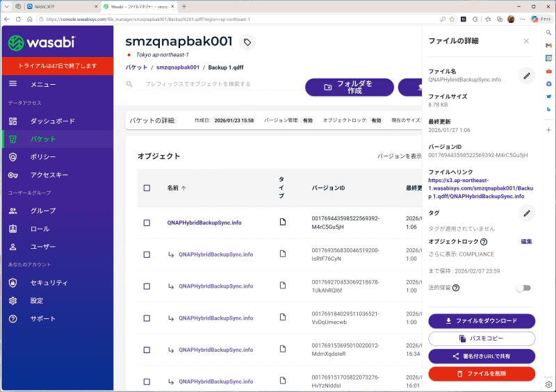The width and height of the screenshot is (556, 392).
Task: Sort by Name (名前) column arrow
Action: coord(183,188)
